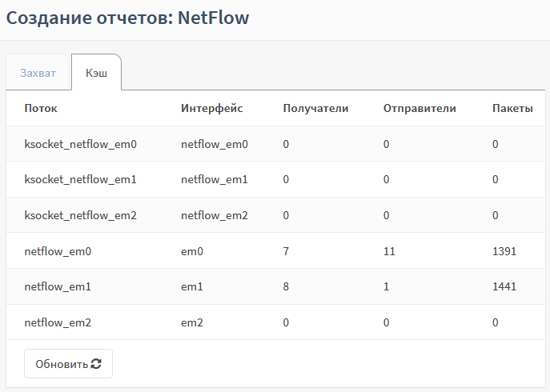Click the refresh icon in Обновить button
Screen dimensions: 550x392
[x=96, y=364]
